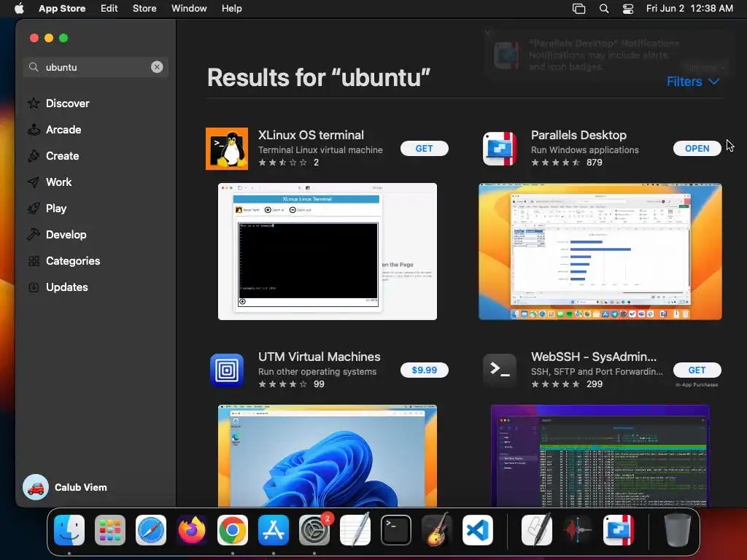Open Spotlight search in menu bar
This screenshot has height=560, width=747.
603,9
